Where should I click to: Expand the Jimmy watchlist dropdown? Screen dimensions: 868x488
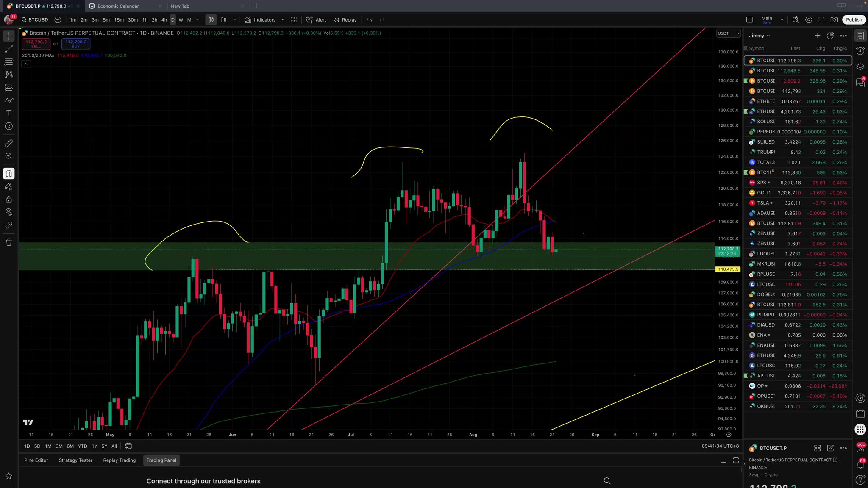759,36
